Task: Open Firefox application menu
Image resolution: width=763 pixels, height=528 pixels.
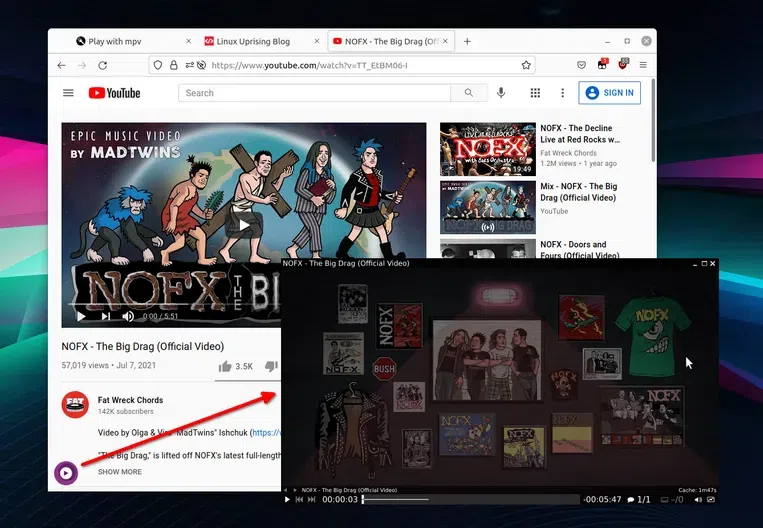Action: pyautogui.click(x=643, y=65)
